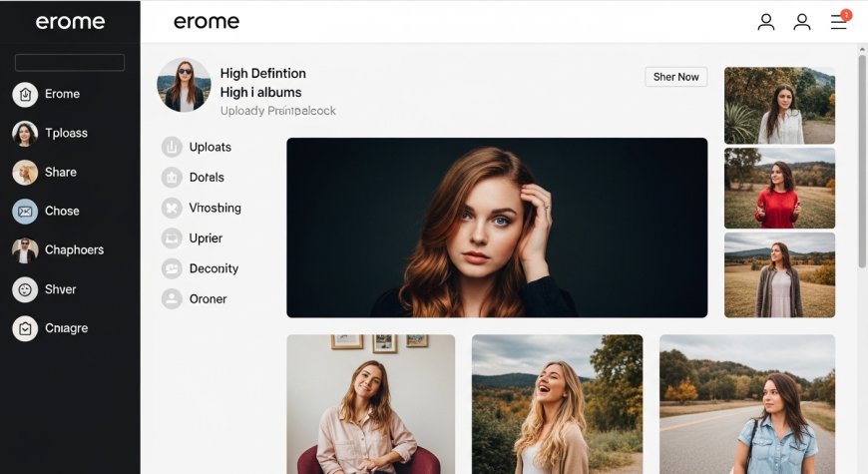The width and height of the screenshot is (868, 474).
Task: Select Chose label in the sidebar
Action: (62, 211)
